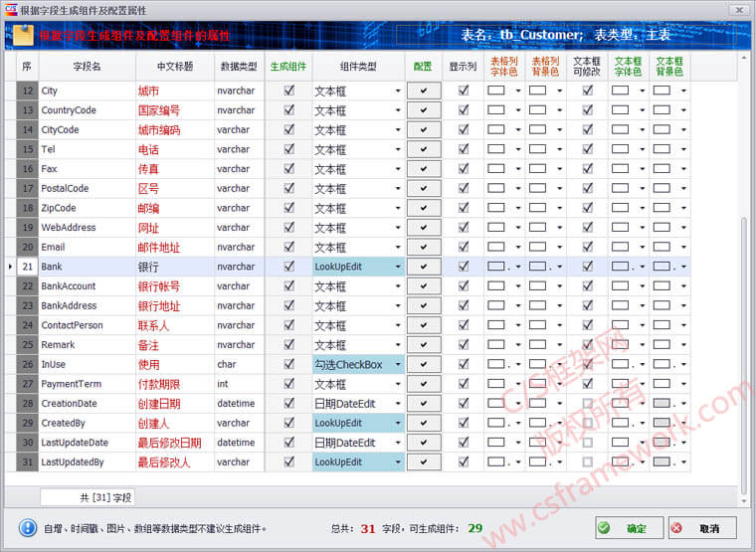Click the red X Cancel button
756x552 pixels.
701,528
